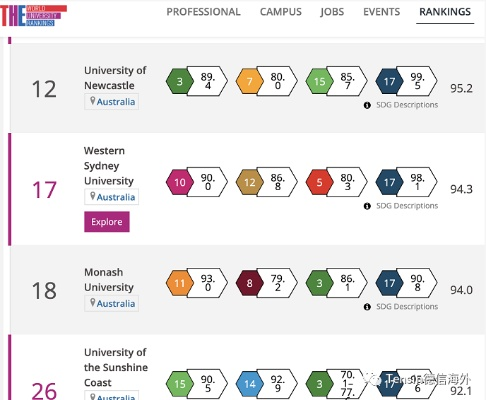Click maroon SDG 8 hexagon for Monash

point(249,283)
